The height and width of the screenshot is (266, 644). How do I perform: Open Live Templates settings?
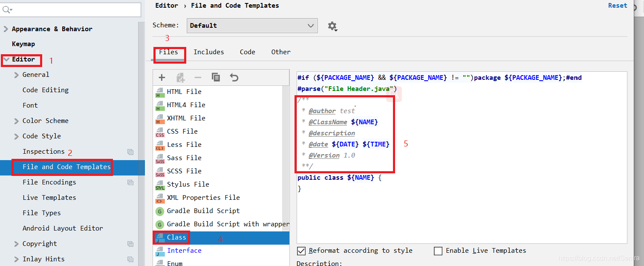coord(49,198)
